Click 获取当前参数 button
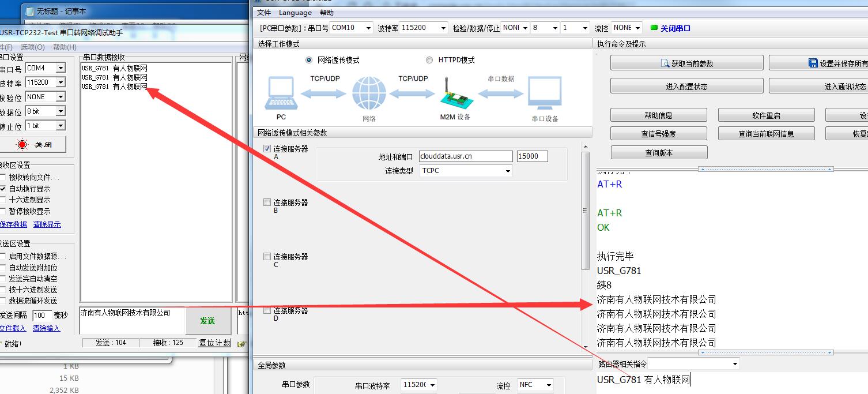The width and height of the screenshot is (868, 394). coord(687,63)
